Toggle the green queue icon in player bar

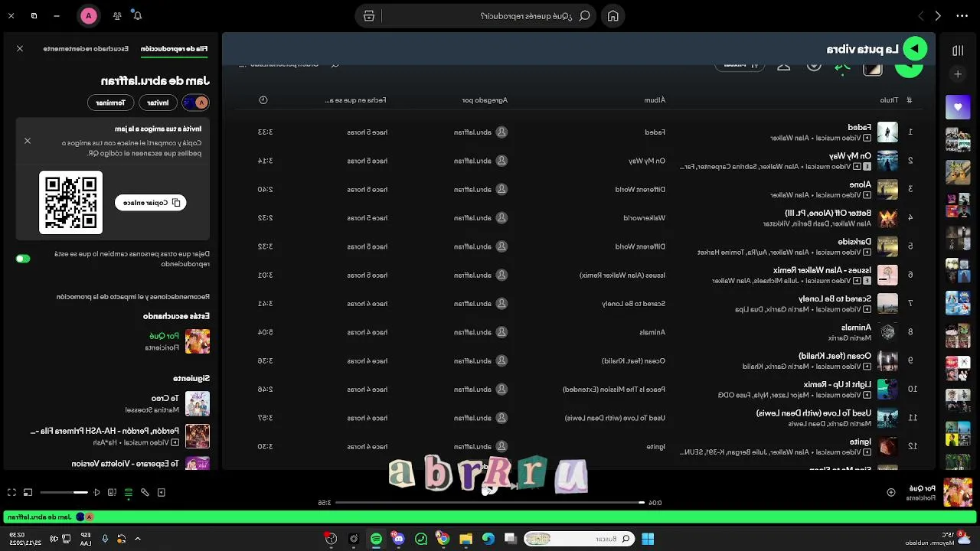point(129,492)
